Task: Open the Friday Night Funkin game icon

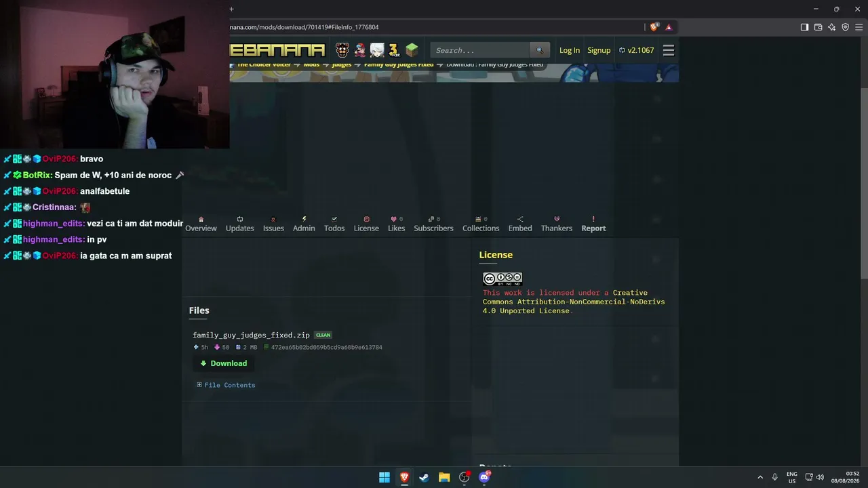Action: pos(360,50)
